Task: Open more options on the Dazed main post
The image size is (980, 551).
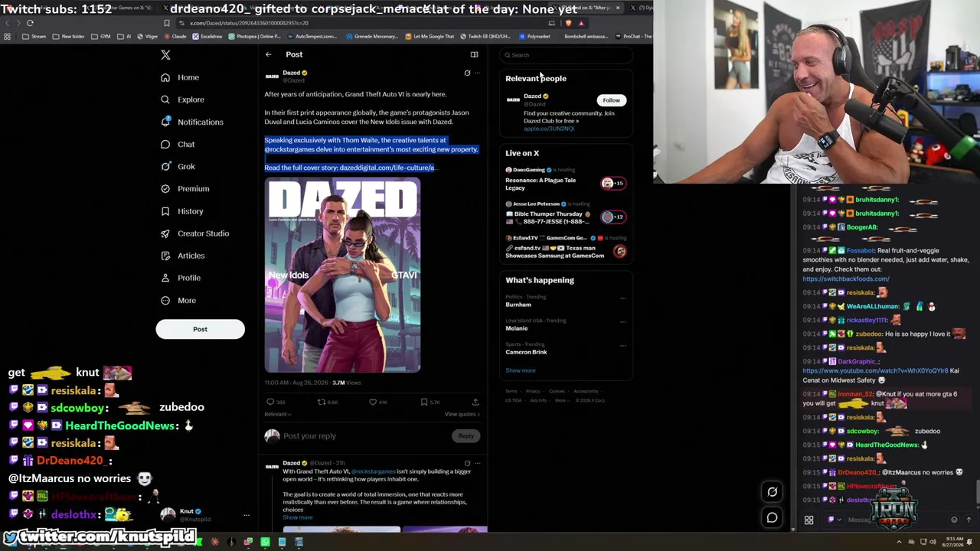Action: (477, 73)
